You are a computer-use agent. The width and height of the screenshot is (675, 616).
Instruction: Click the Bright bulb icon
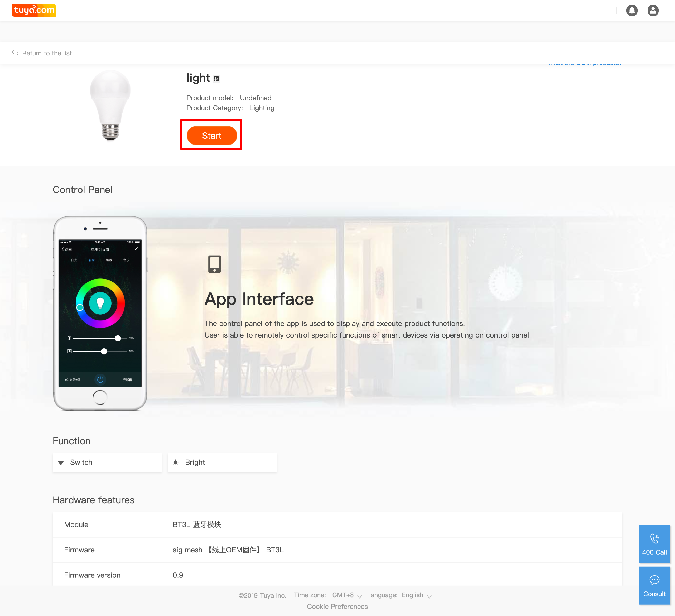click(176, 462)
